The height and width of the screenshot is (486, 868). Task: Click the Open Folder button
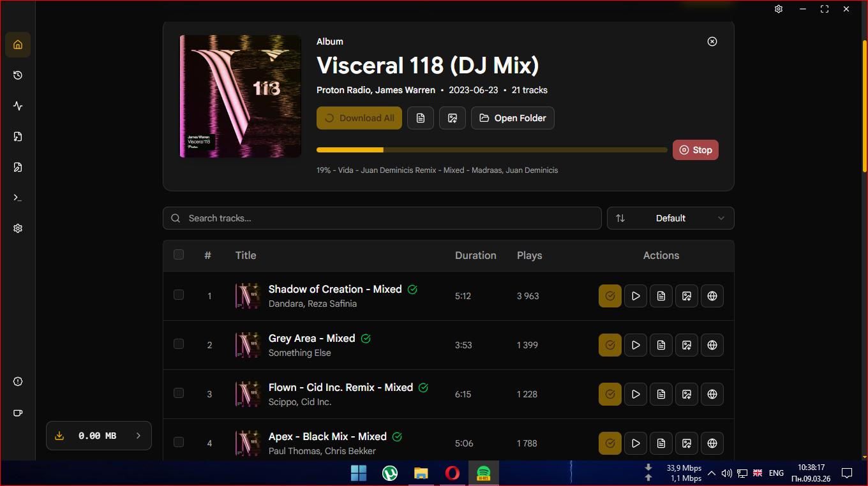[x=513, y=118]
